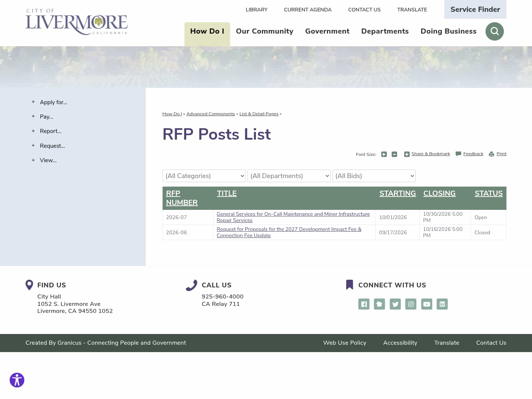Image resolution: width=532 pixels, height=399 pixels.
Task: Sort table by Starting column
Action: point(398,193)
